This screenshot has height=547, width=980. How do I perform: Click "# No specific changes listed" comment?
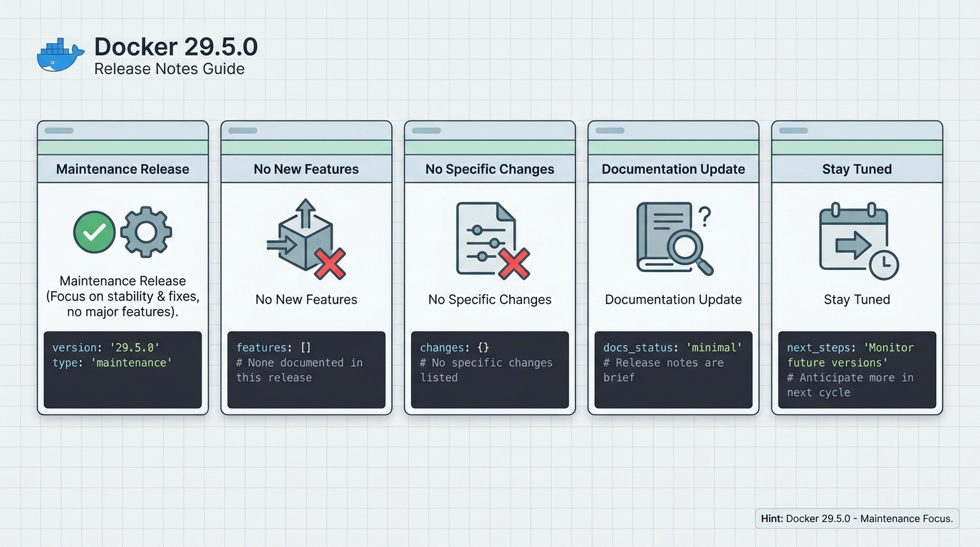(x=486, y=370)
